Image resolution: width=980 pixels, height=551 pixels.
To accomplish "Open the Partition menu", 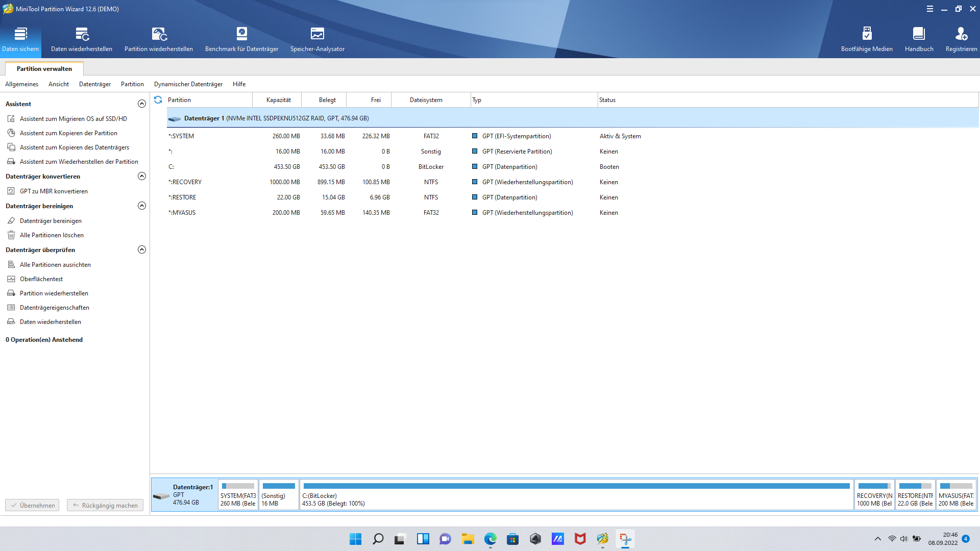I will pos(132,84).
